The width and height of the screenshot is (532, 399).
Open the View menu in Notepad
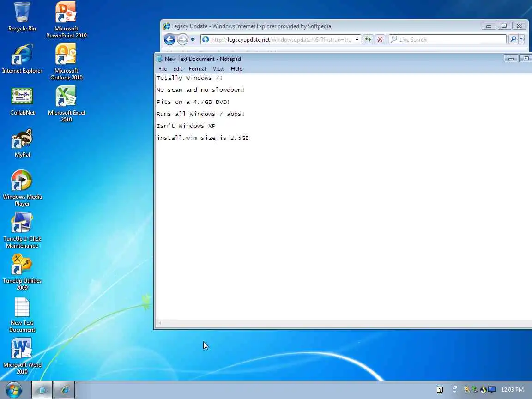218,69
